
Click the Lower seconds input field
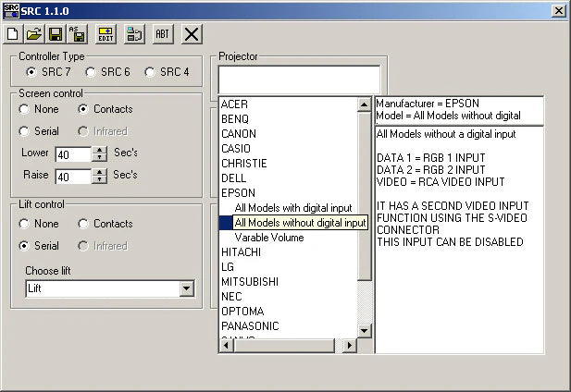coord(73,154)
